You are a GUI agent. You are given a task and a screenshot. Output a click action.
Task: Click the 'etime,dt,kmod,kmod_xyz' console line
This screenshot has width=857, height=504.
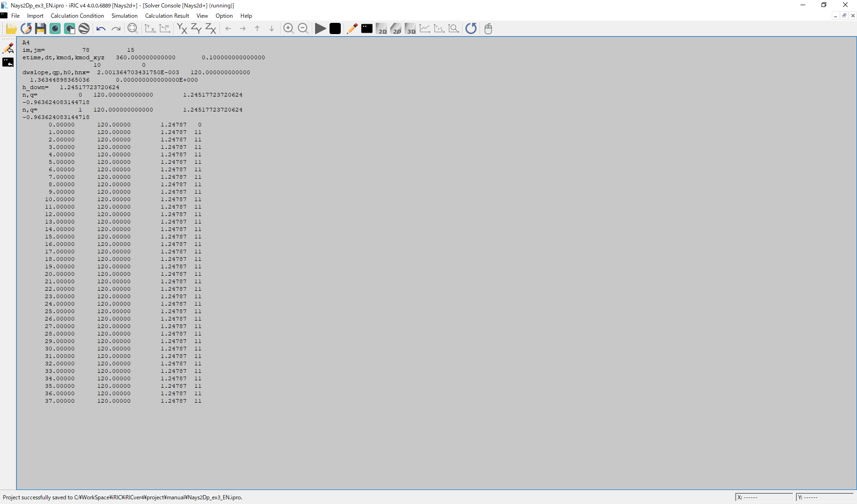144,57
